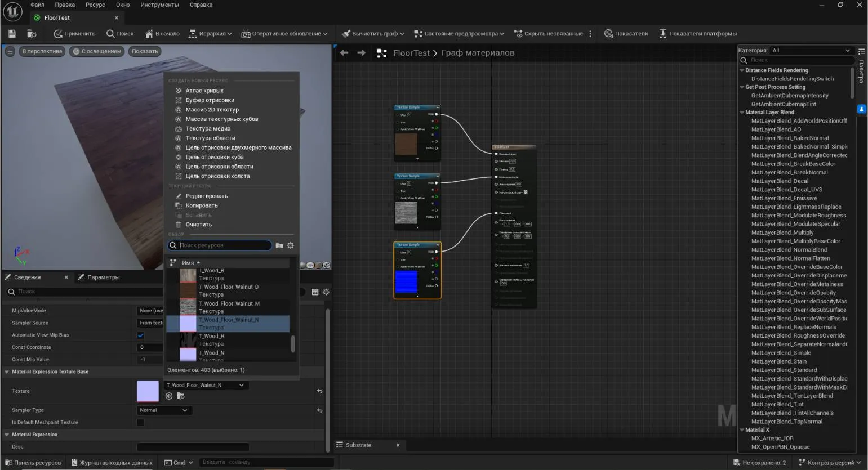Open the asset picker settings gear

click(x=291, y=245)
